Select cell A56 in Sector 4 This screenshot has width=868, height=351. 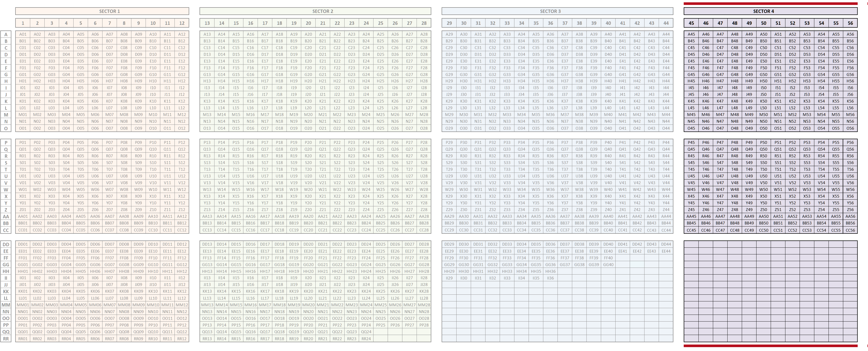(x=850, y=34)
